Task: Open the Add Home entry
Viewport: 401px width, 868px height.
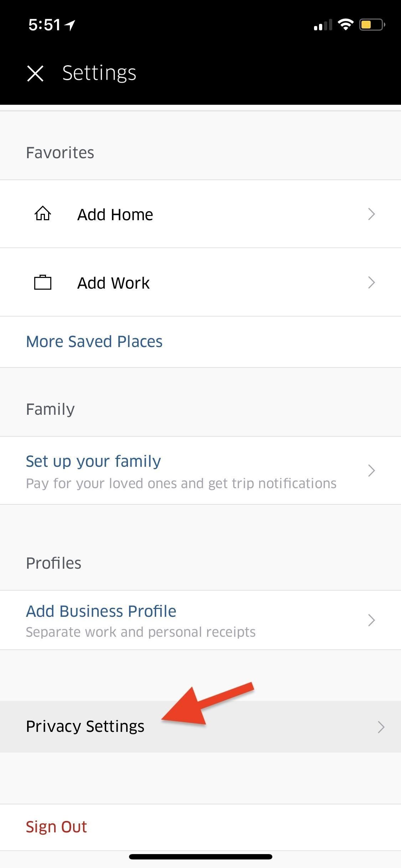Action: pos(115,215)
